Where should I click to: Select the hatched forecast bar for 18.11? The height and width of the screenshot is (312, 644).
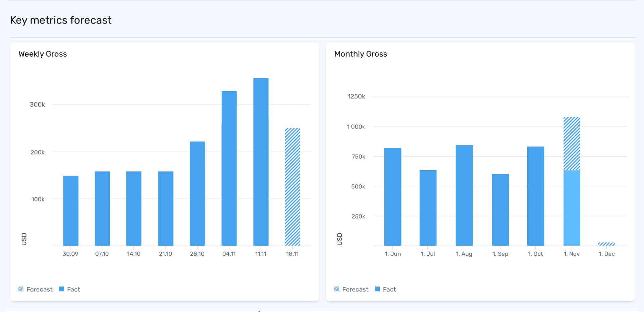click(292, 184)
